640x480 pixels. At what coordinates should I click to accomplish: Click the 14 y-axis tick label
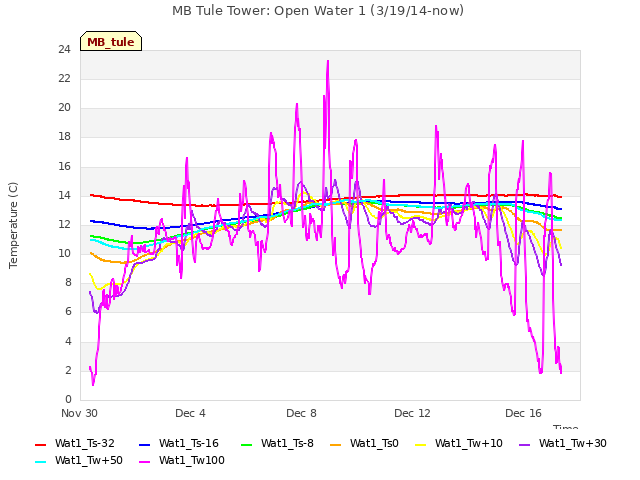coord(64,196)
